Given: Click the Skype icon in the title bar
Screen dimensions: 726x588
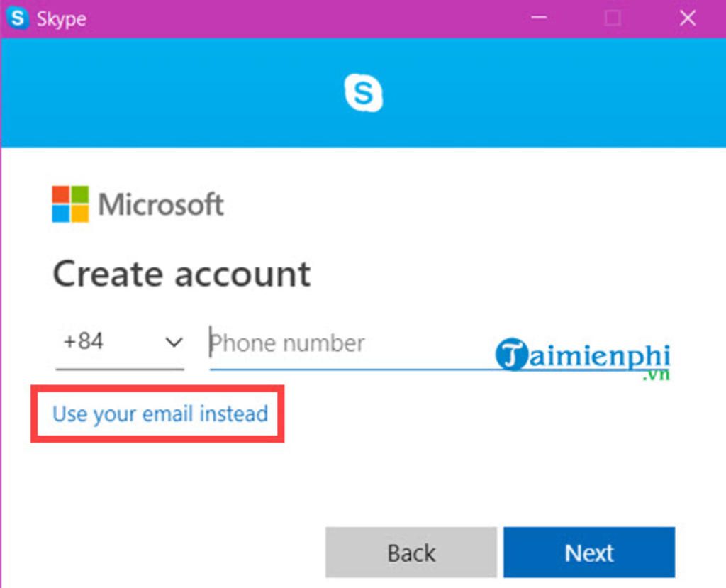Looking at the screenshot, I should (18, 18).
